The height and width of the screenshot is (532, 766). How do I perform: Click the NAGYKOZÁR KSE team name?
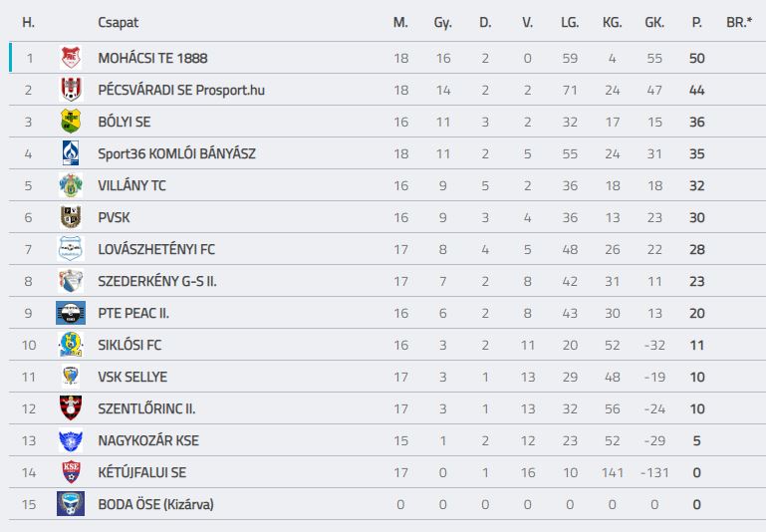148,440
